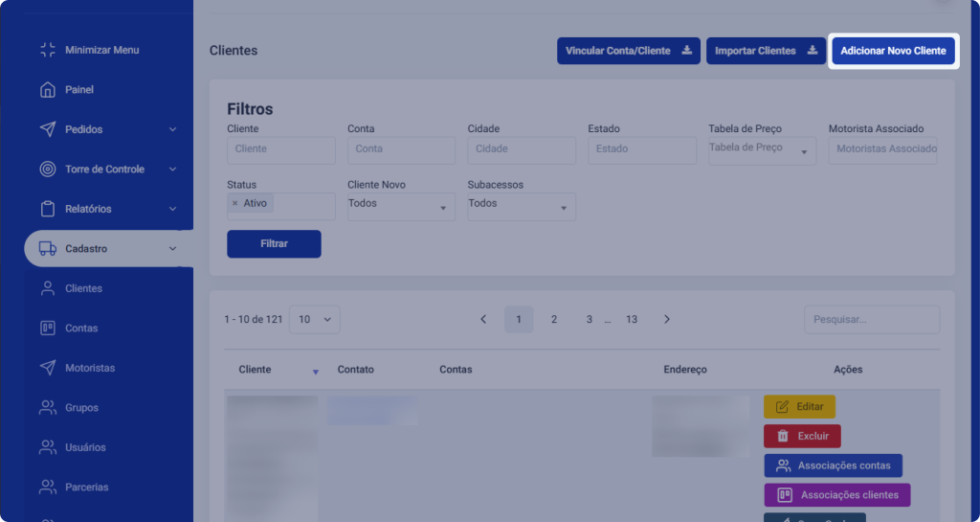
Task: Click the Grupos people icon
Action: pos(47,408)
